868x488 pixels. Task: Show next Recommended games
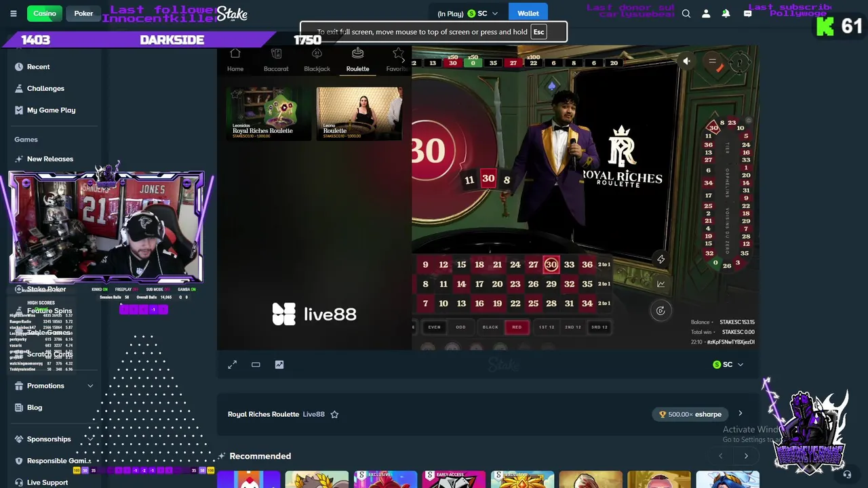pos(746,456)
